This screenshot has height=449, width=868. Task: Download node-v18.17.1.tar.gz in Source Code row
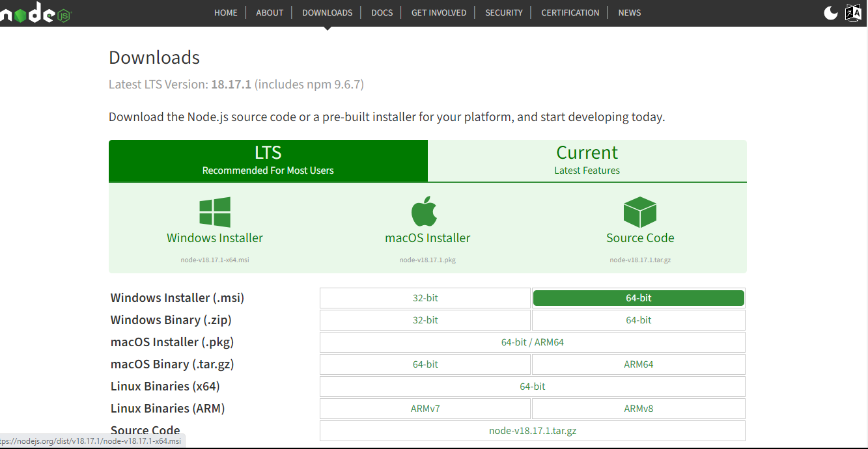[x=533, y=431]
